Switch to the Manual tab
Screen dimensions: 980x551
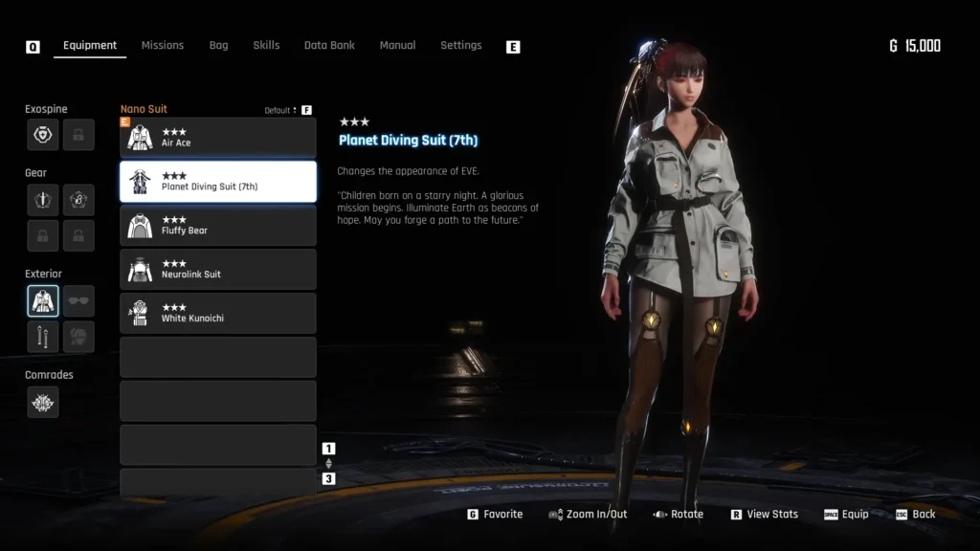coord(397,46)
